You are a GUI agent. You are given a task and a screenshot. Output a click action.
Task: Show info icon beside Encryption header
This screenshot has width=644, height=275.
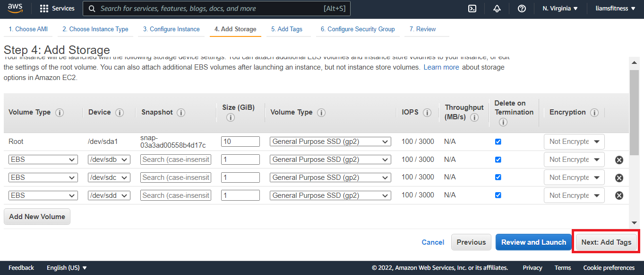pos(594,113)
